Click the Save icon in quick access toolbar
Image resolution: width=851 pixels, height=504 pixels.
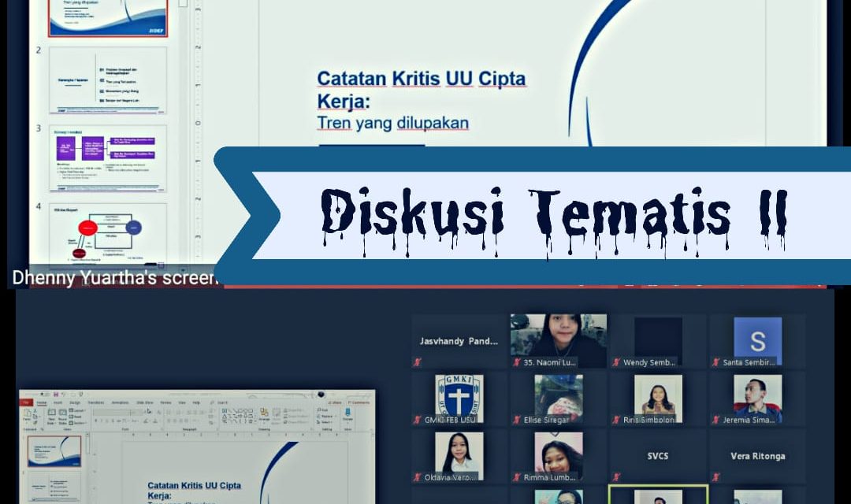click(x=56, y=395)
